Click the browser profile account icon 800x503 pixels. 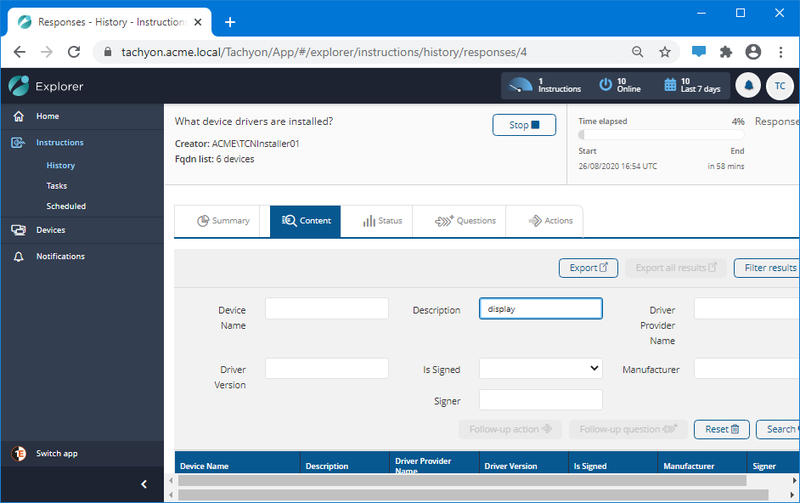(753, 52)
